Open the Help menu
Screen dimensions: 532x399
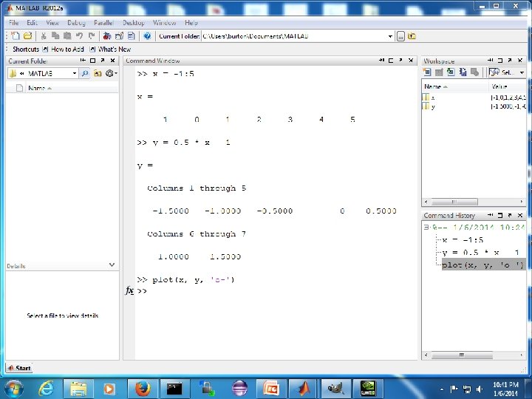[191, 23]
